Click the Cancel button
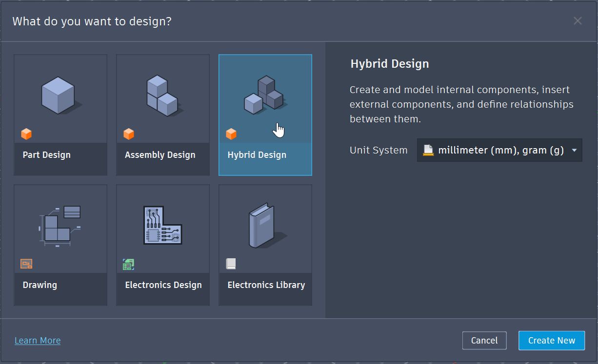598x364 pixels. pos(484,340)
